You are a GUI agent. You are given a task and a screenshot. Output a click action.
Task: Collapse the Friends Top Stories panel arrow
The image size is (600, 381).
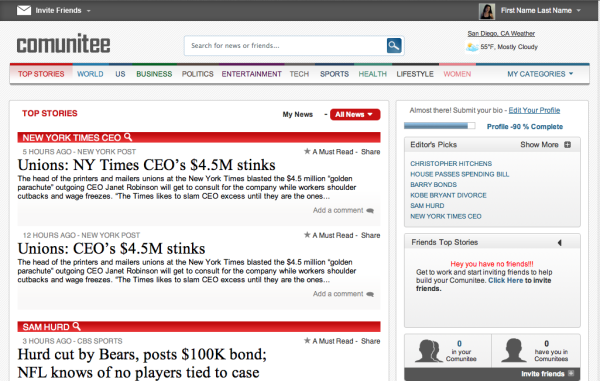560,243
